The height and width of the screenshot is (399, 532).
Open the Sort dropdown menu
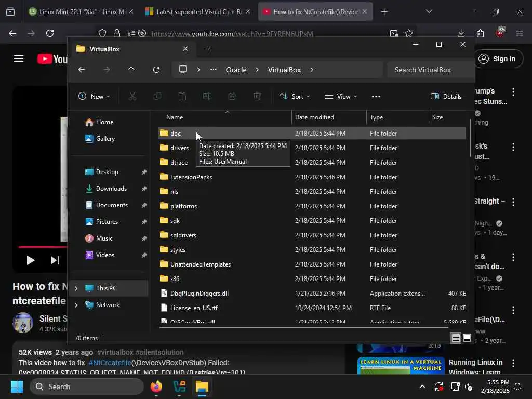(x=295, y=96)
